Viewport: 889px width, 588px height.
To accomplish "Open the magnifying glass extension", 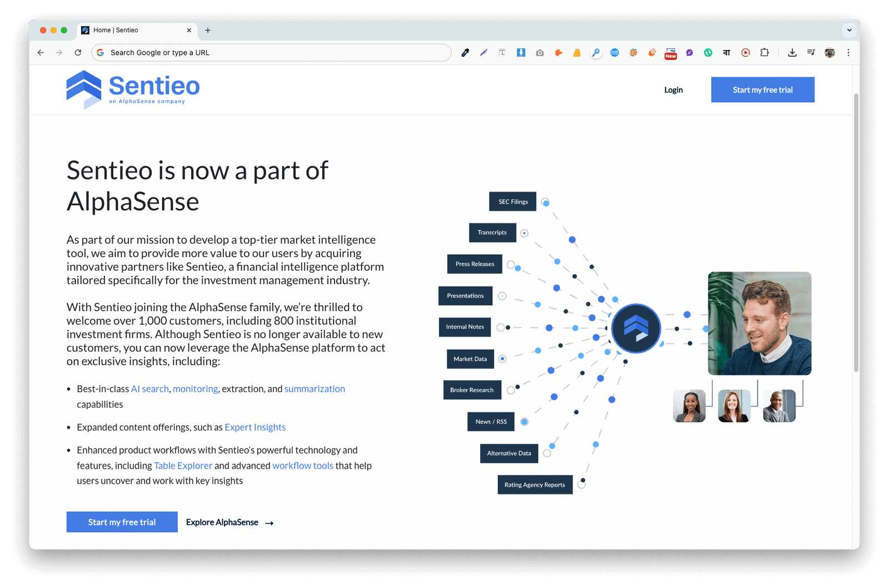I will (x=596, y=53).
